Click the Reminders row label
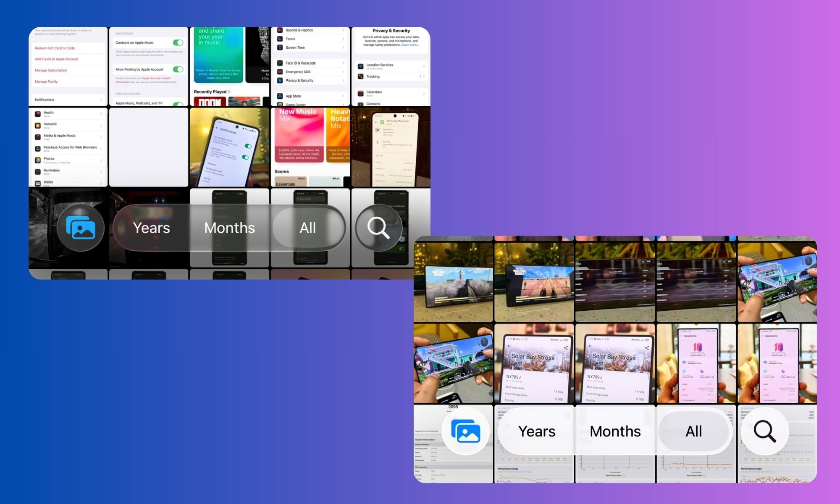The image size is (840, 504). coord(52,171)
